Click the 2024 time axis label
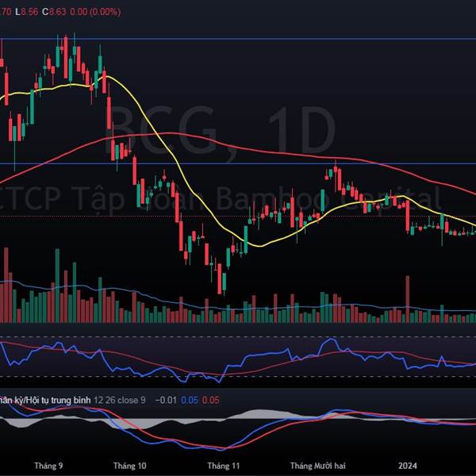This screenshot has height=476, width=476. pos(408,466)
